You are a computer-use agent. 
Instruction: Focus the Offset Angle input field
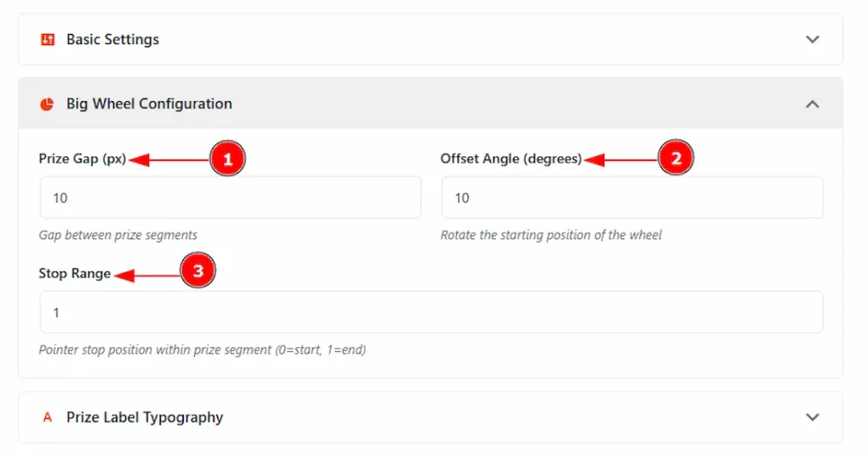(x=632, y=198)
